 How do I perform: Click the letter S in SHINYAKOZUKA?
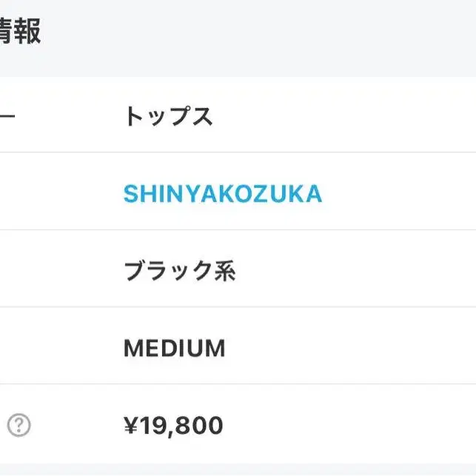point(131,194)
